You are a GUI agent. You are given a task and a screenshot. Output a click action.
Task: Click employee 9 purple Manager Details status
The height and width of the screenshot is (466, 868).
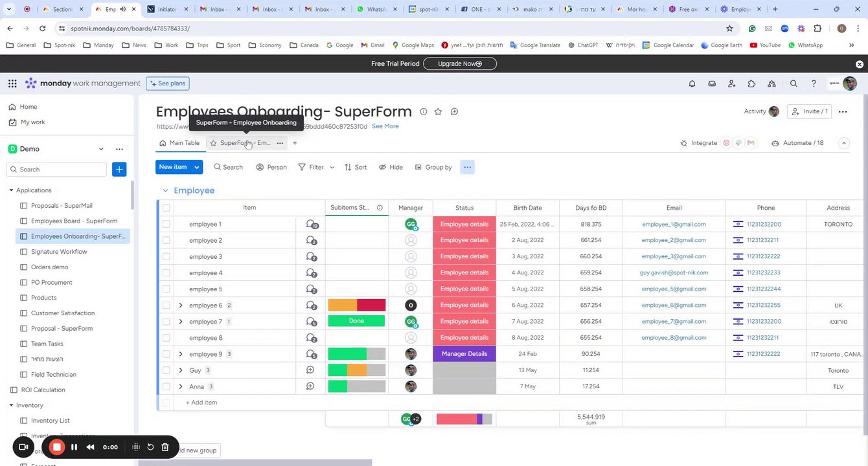point(464,354)
